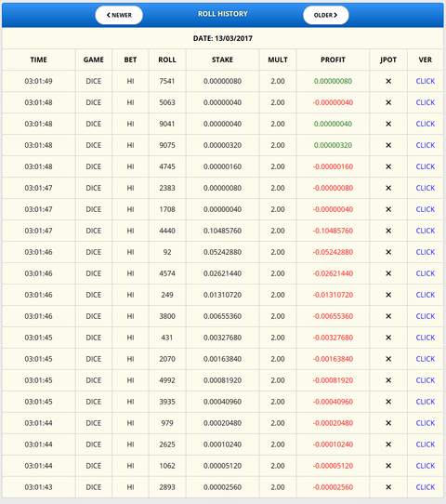
Task: Click jackpot X icon for roll 1708
Action: [388, 209]
